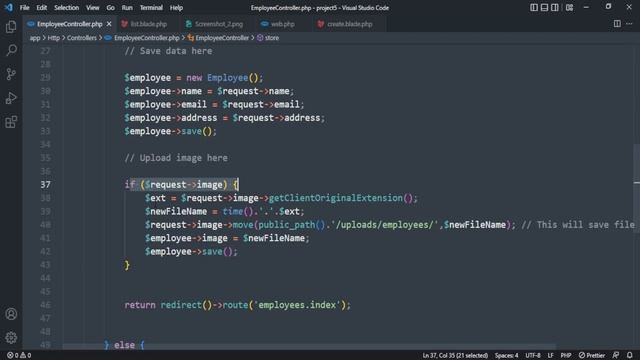Click the Prettier status bar item
The width and height of the screenshot is (640, 360).
point(592,355)
